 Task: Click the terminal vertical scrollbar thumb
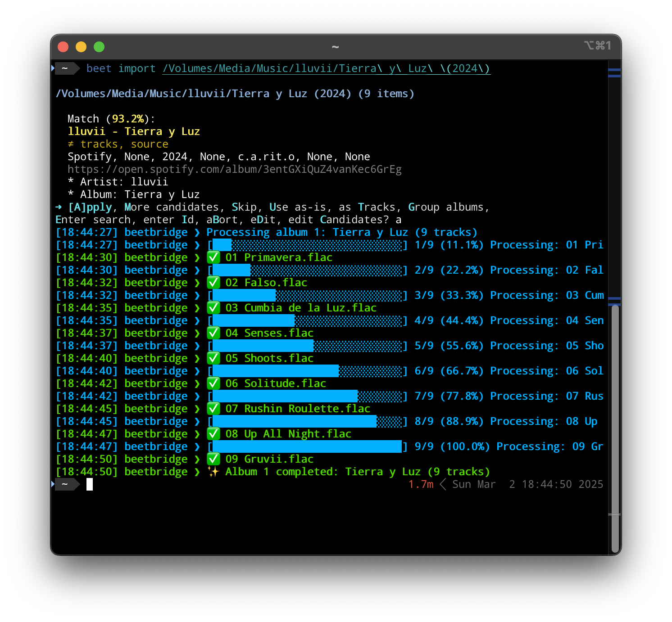pyautogui.click(x=615, y=429)
